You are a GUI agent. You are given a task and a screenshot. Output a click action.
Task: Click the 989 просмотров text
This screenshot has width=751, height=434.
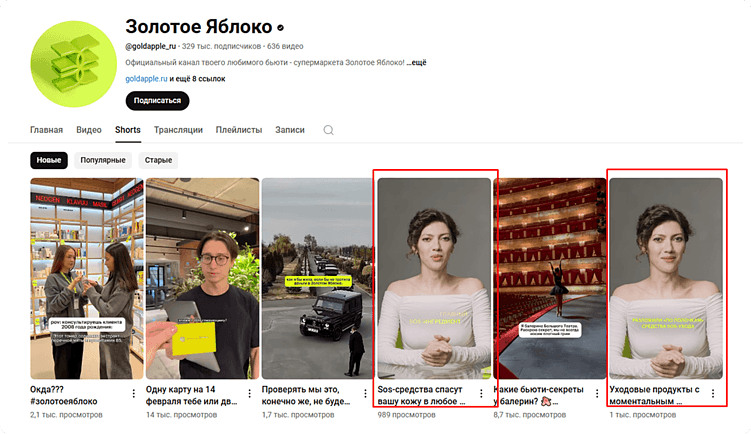406,415
